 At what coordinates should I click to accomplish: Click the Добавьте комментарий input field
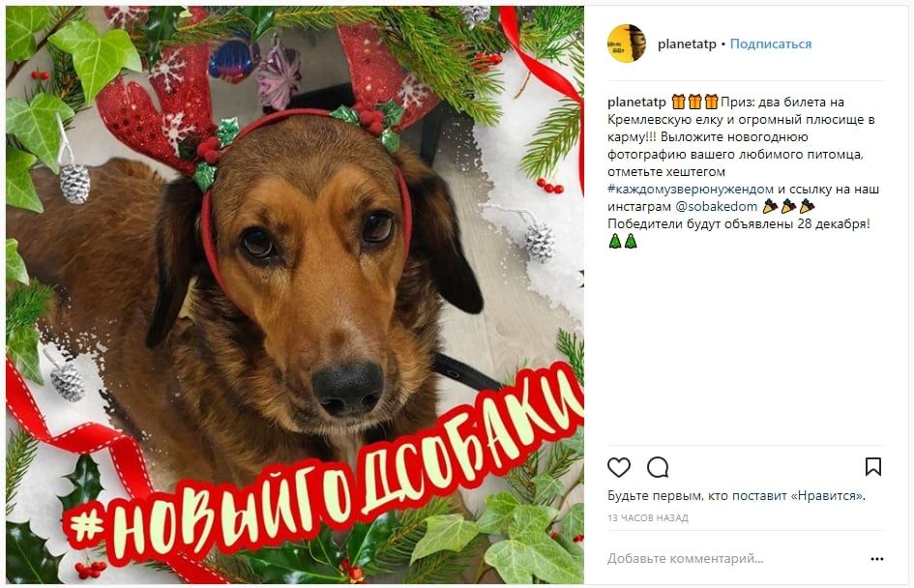click(x=686, y=559)
